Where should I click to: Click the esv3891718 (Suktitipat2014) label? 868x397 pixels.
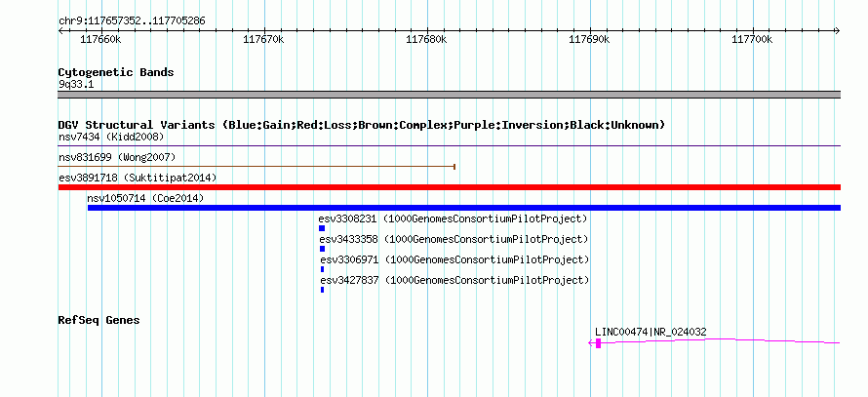138,178
